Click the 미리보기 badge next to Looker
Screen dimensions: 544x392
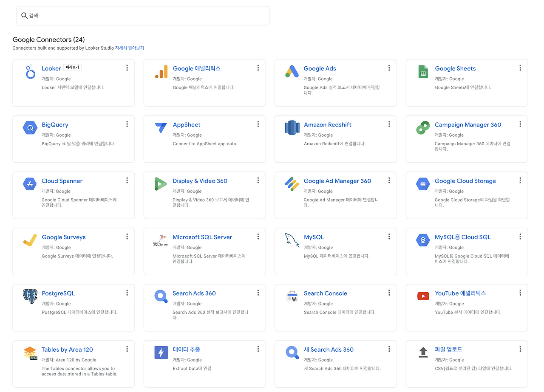click(x=72, y=67)
